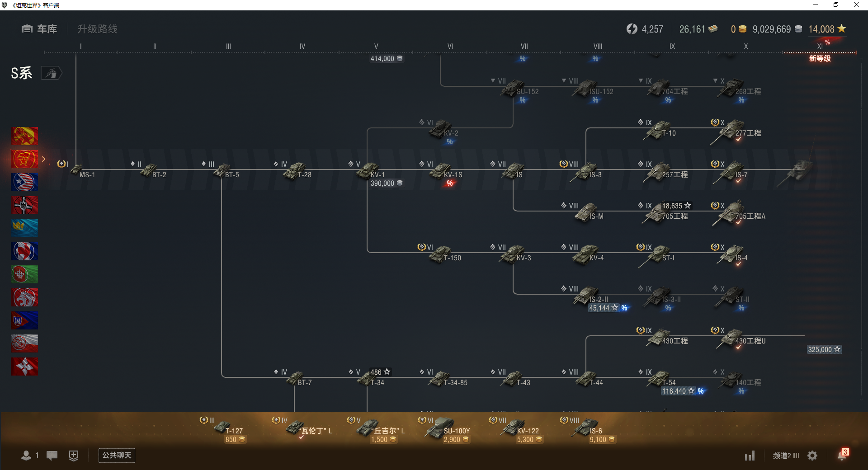Screen dimensions: 868x470
Task: Select the Germany iron cross flag
Action: 24,205
